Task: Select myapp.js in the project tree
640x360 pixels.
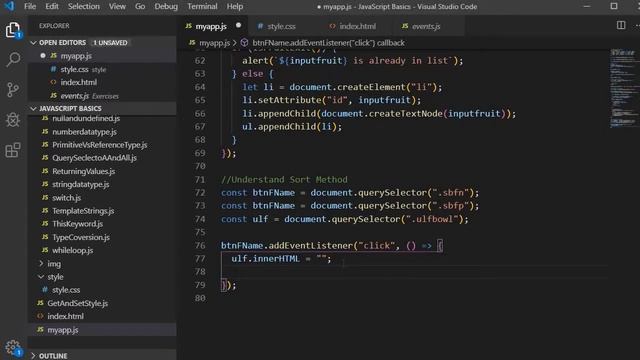Action: (x=102, y=330)
